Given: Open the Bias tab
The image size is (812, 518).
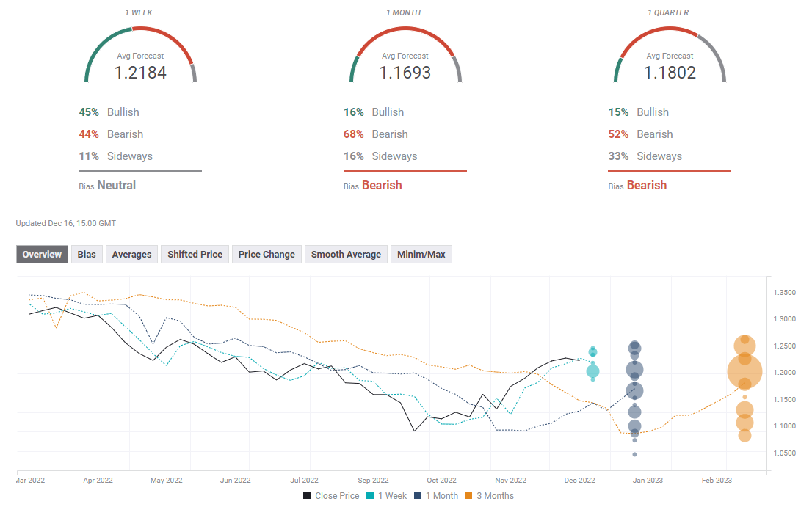Looking at the screenshot, I should pos(87,255).
